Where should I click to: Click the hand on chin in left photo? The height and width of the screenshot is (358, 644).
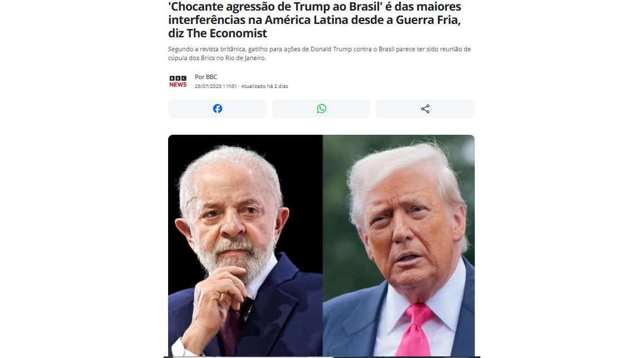[x=214, y=304]
